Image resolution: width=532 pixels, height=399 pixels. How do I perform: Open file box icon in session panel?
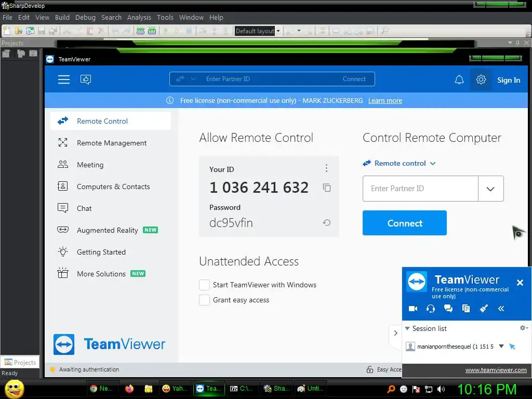[x=466, y=309]
